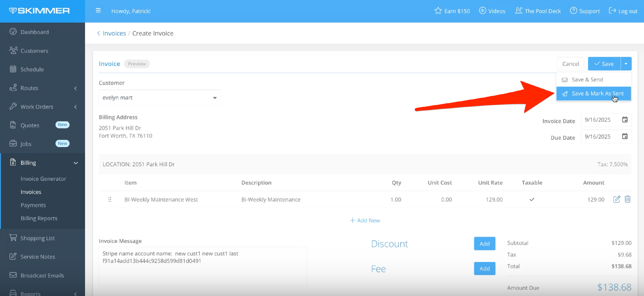This screenshot has width=644, height=296.
Task: Open Support help icon in header
Action: pos(573,11)
